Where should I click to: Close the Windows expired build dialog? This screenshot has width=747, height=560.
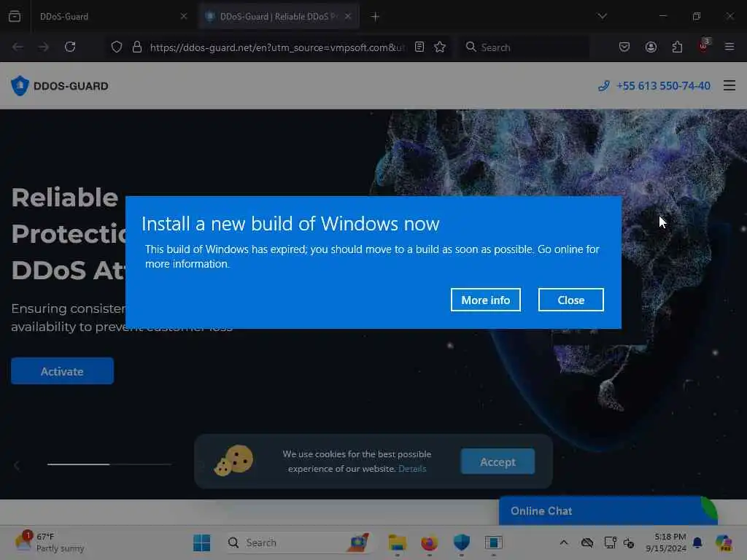(x=570, y=300)
